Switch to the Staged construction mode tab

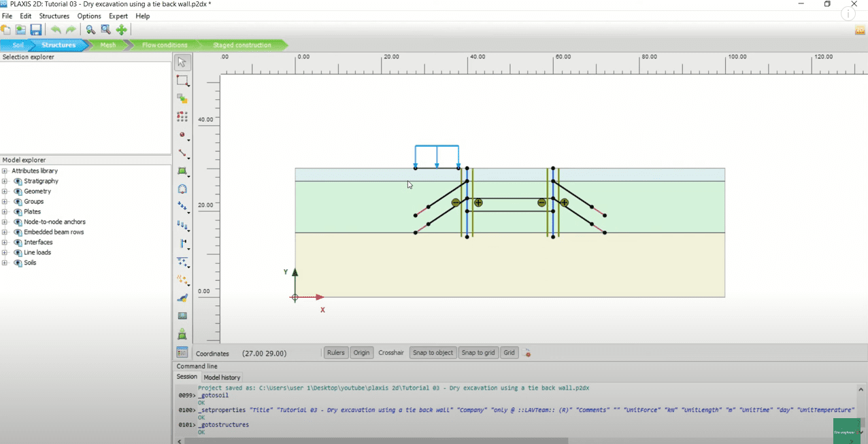242,45
